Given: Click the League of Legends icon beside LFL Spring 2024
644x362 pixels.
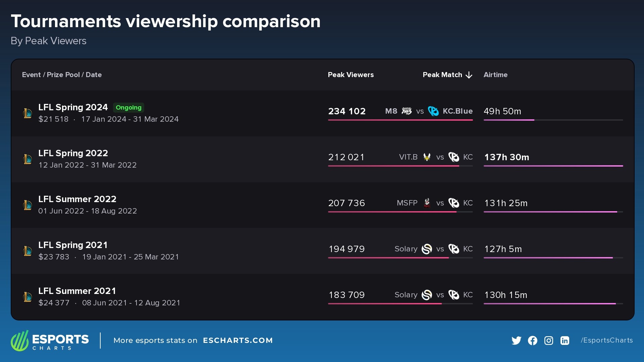Looking at the screenshot, I should click(x=28, y=113).
